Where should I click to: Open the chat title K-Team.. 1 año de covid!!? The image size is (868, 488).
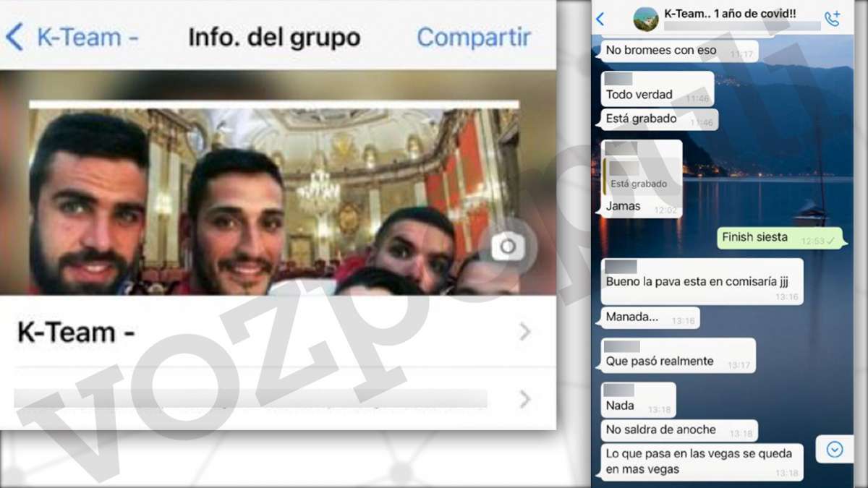click(x=729, y=14)
